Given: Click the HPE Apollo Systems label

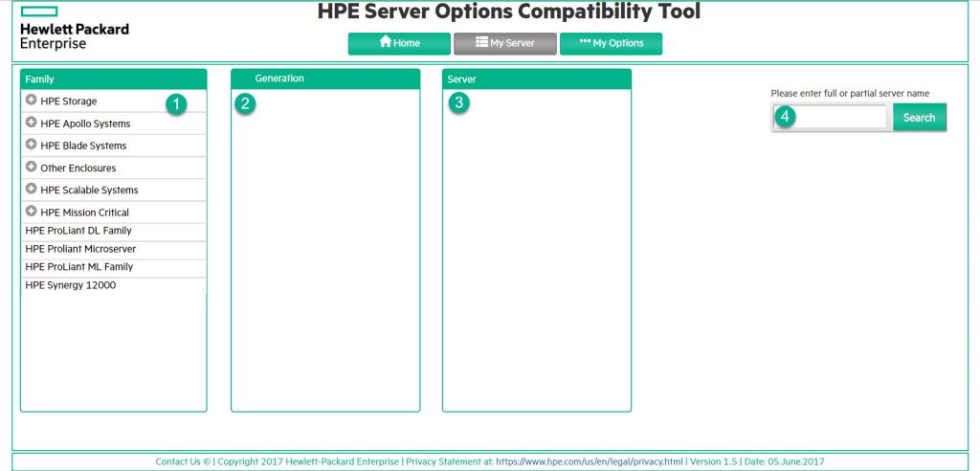Looking at the screenshot, I should click(x=85, y=123).
